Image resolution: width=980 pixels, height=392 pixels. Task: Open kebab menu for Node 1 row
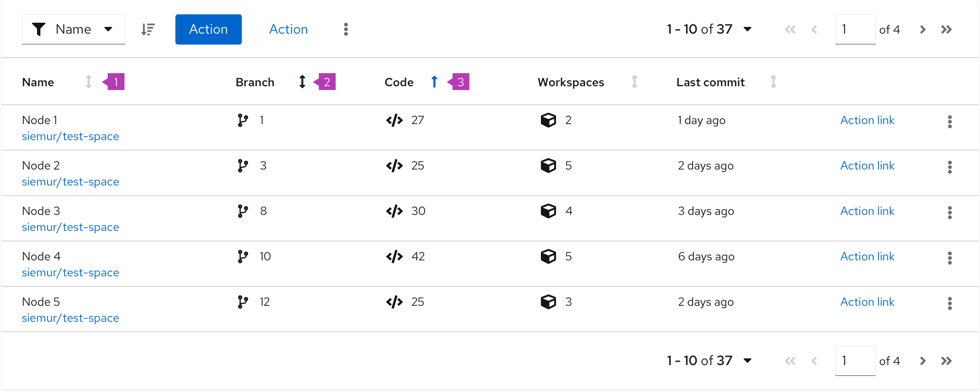coord(950,122)
